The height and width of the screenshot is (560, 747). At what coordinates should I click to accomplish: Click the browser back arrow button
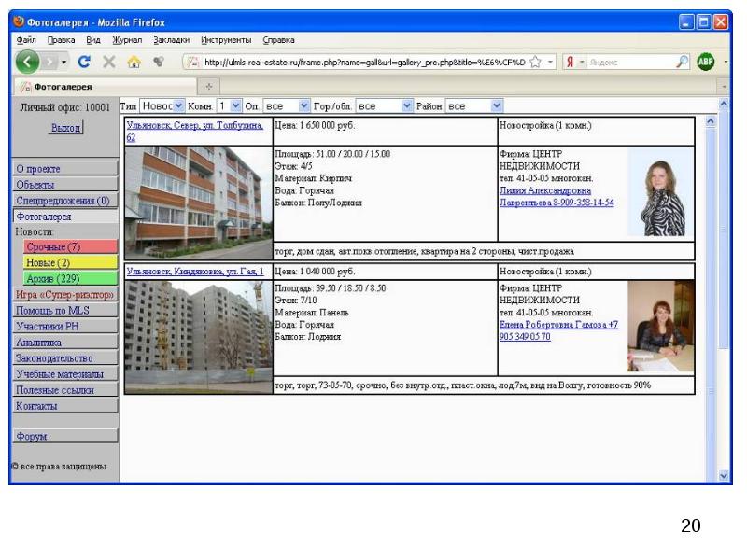28,63
